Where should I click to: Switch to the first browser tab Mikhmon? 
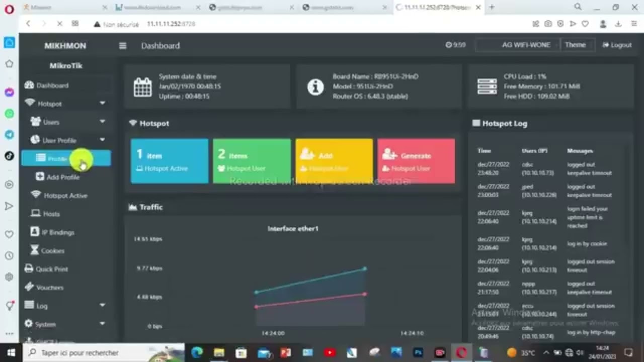point(64,8)
